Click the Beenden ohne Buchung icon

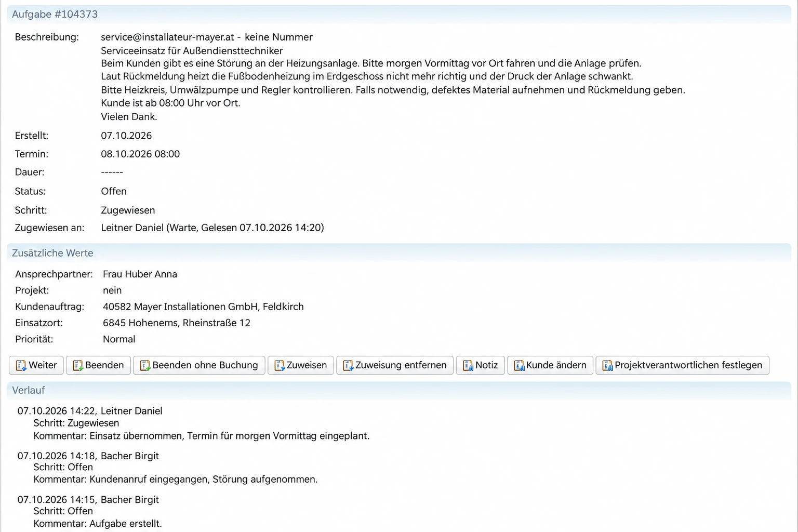pyautogui.click(x=145, y=365)
